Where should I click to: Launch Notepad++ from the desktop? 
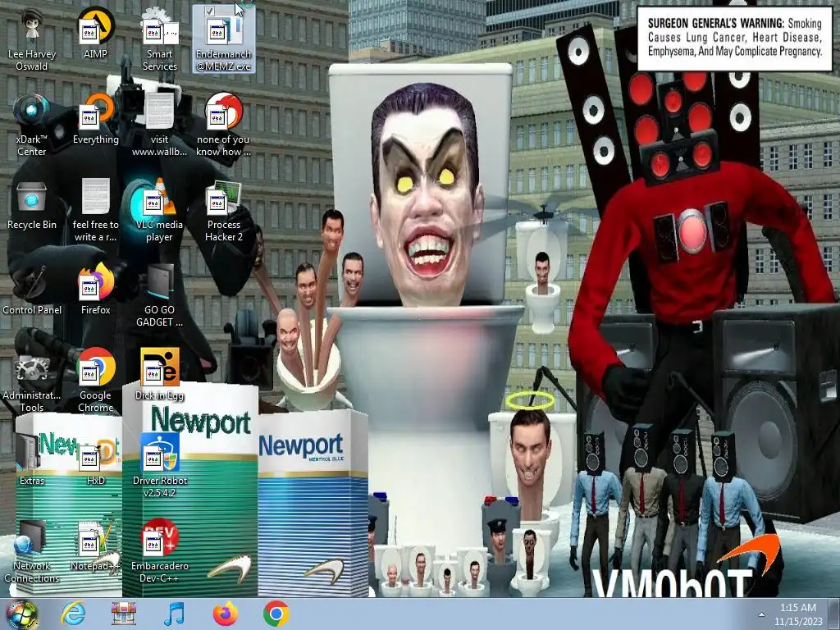pyautogui.click(x=95, y=546)
